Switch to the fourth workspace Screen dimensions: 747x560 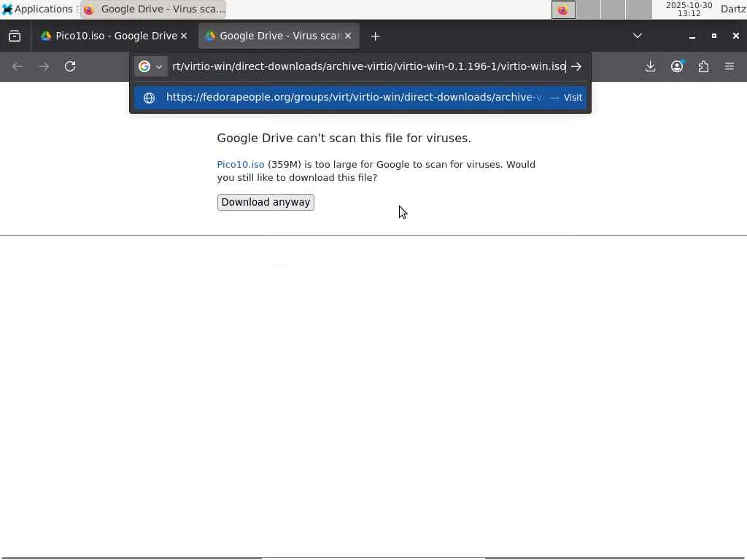(638, 9)
